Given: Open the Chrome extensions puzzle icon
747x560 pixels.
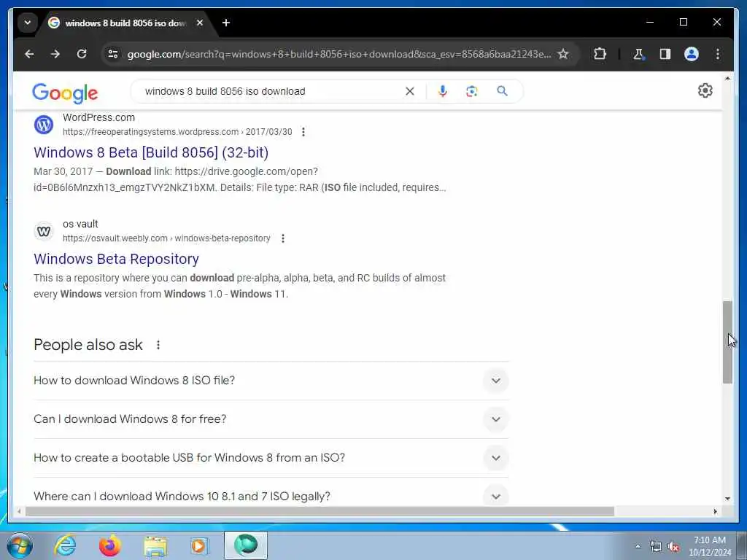Looking at the screenshot, I should [x=600, y=54].
